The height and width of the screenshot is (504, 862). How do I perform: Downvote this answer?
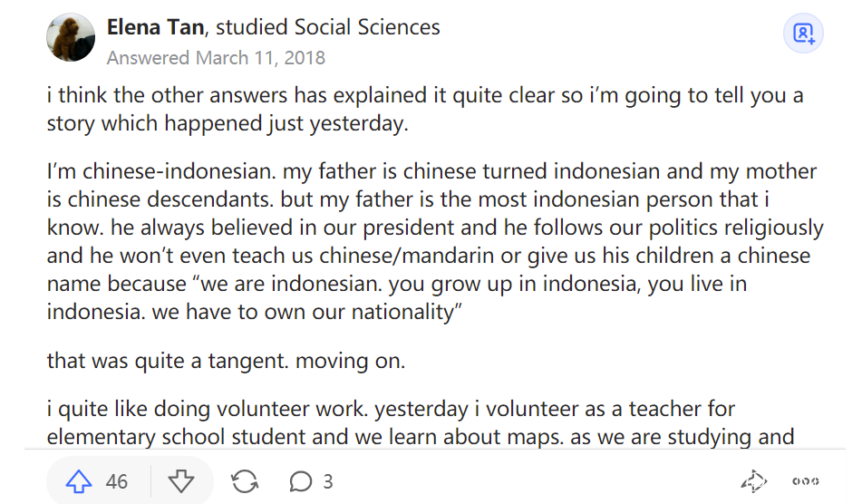[x=181, y=481]
